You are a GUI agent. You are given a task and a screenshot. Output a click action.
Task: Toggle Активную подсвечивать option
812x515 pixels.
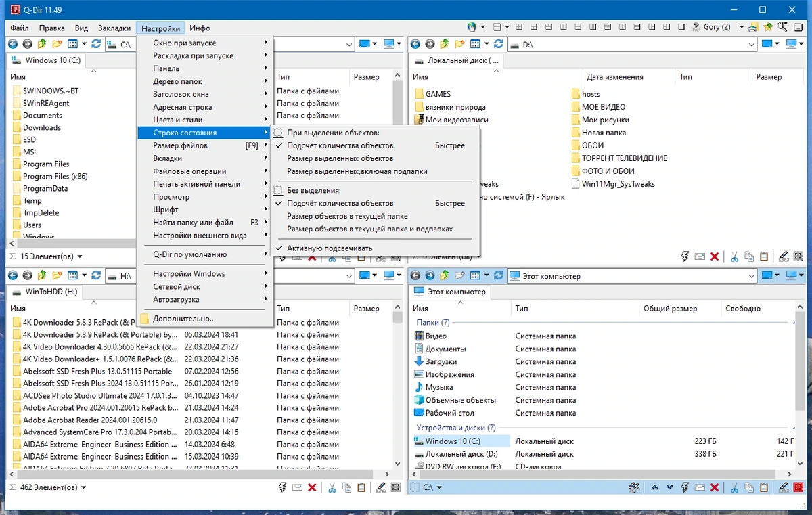coord(375,248)
